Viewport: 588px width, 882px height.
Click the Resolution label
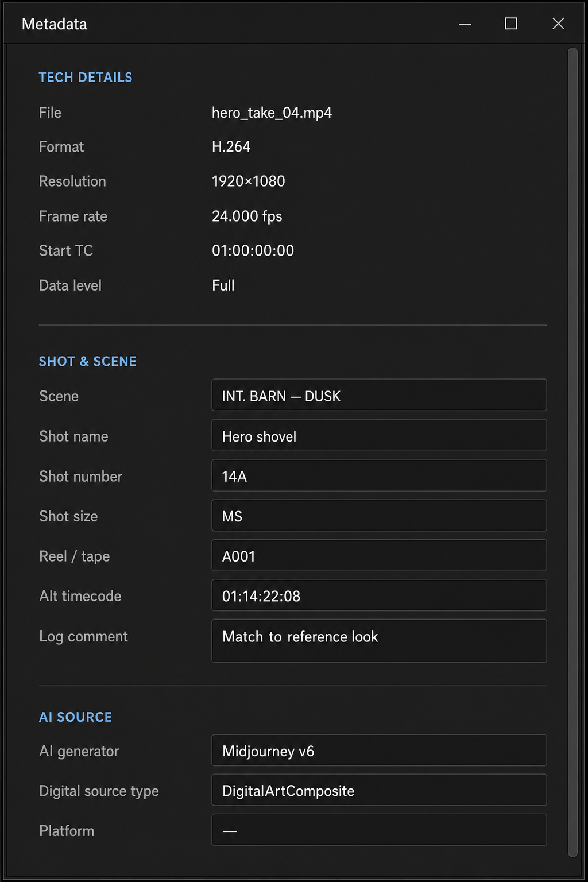pos(72,181)
